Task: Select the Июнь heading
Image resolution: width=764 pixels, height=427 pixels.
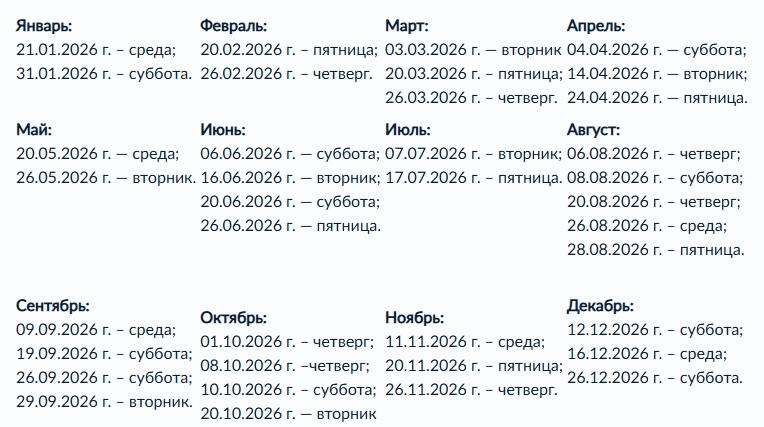Action: click(222, 130)
